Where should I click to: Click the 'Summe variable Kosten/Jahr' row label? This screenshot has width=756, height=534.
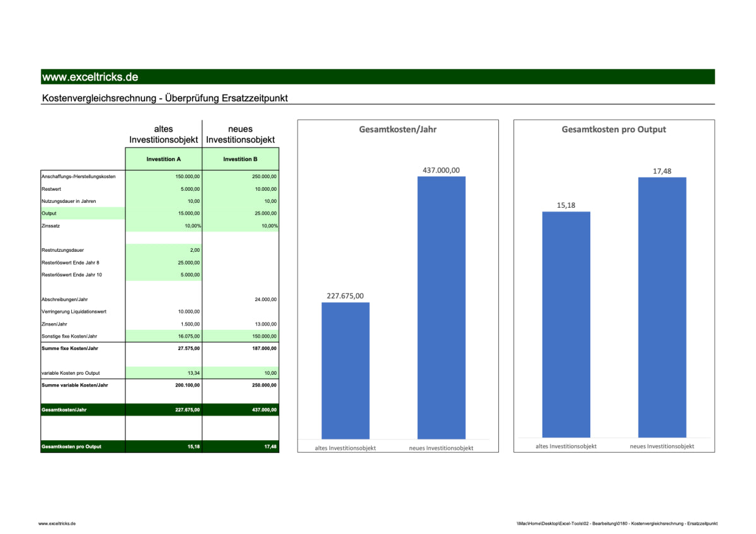(x=74, y=385)
